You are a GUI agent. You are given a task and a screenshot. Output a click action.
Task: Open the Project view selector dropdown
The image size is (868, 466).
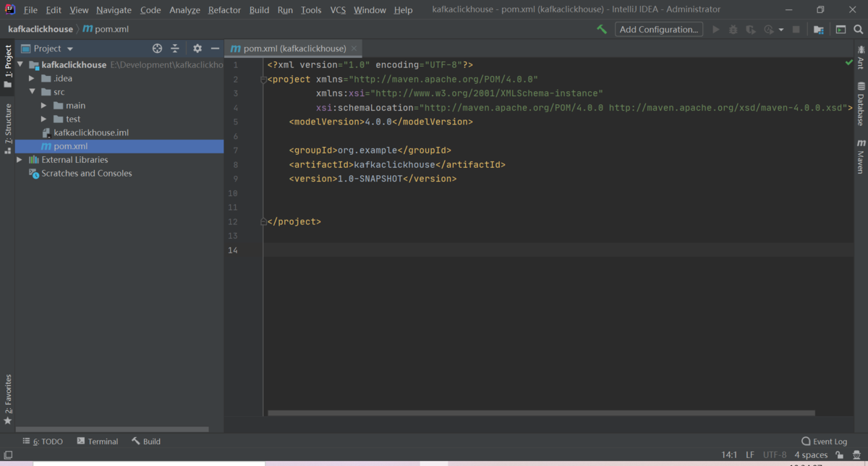pyautogui.click(x=48, y=48)
